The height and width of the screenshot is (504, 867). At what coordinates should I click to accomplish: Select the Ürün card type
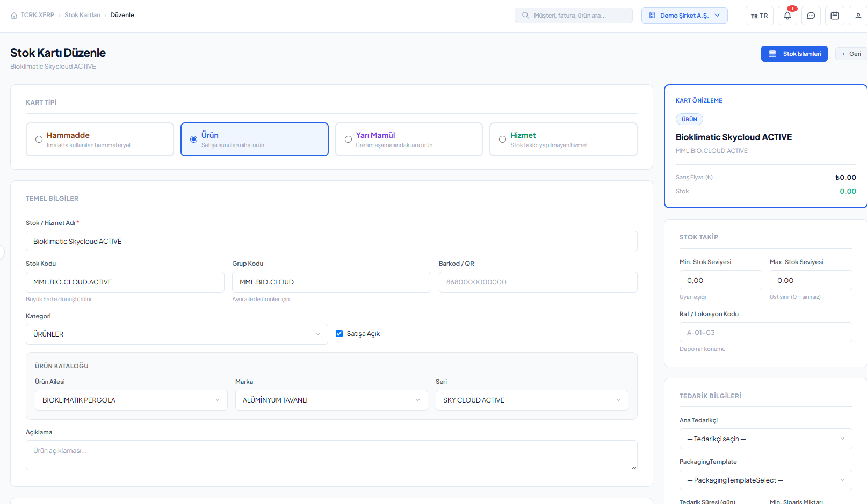[255, 140]
